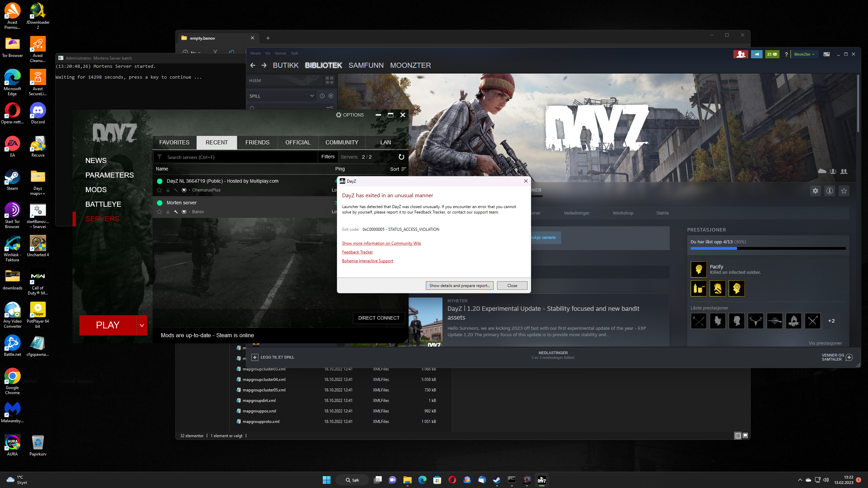
Task: Open the LAN server tab
Action: [386, 142]
